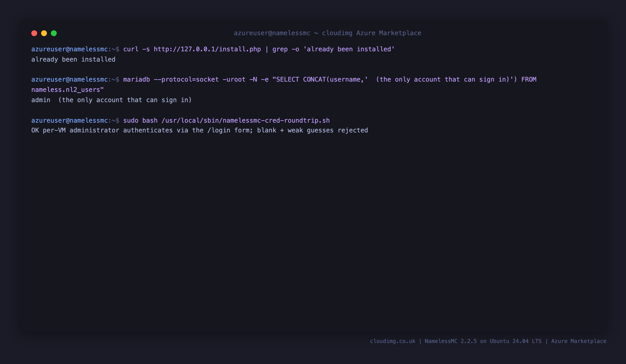Click the mariadb SELECT CONCAT command line

pyautogui.click(x=330, y=79)
